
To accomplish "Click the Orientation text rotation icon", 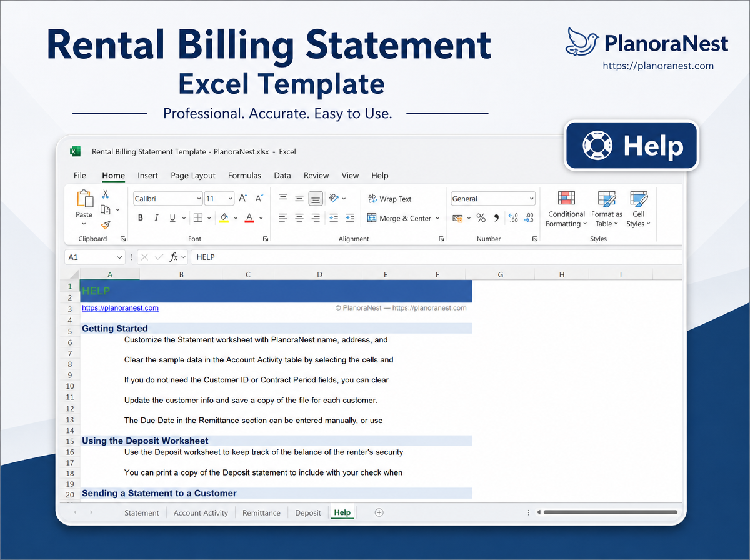I will [x=334, y=198].
